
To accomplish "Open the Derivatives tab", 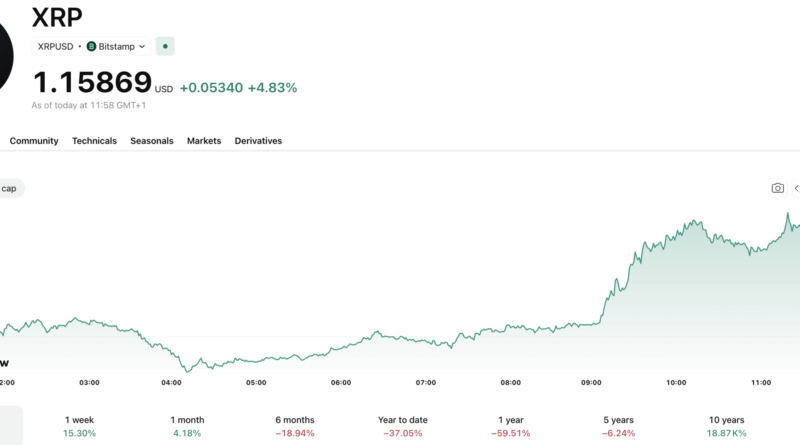I will [258, 141].
